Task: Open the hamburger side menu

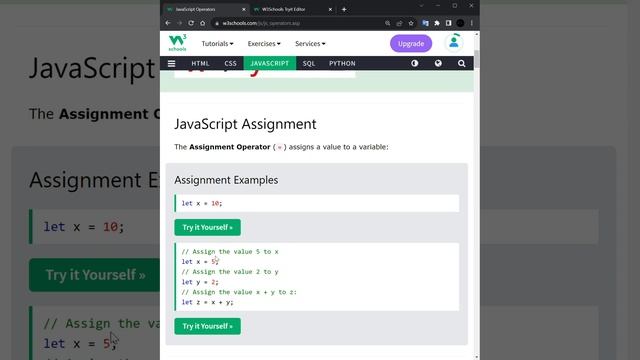Action: (171, 63)
